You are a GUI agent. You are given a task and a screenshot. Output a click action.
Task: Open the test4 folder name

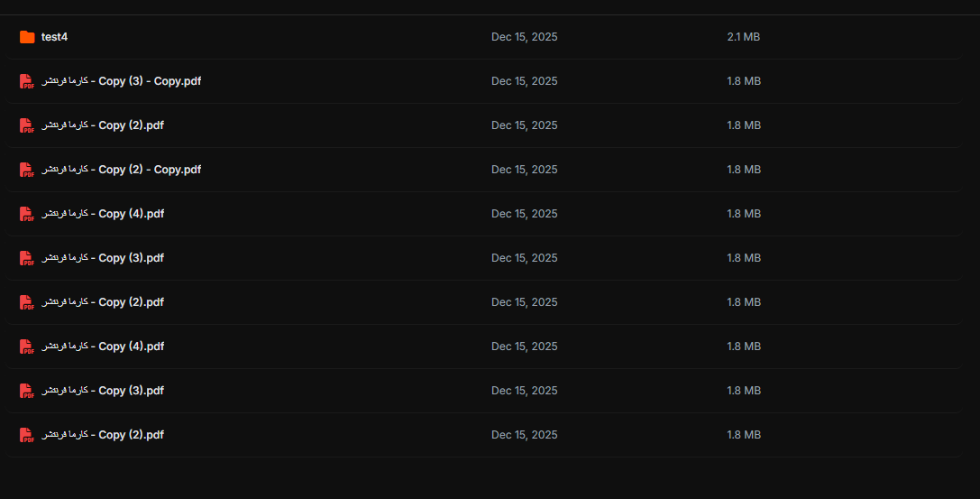[54, 37]
